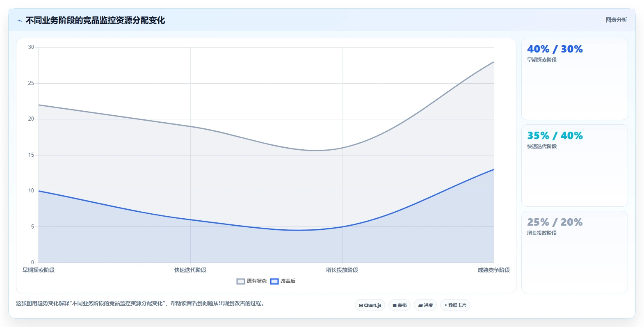Screen dimensions: 644x327
Task: Click the 进度 tag
Action: [425, 305]
